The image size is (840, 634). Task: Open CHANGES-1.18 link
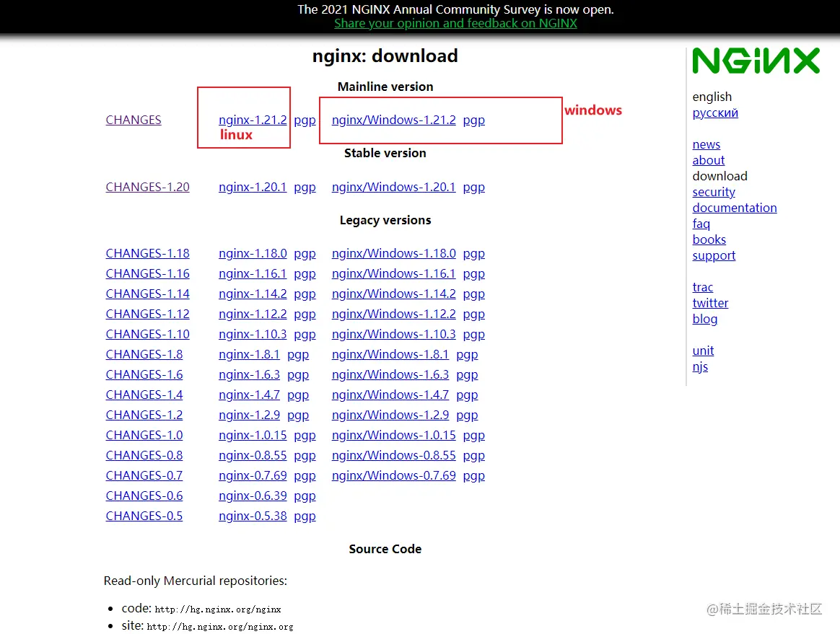(147, 253)
